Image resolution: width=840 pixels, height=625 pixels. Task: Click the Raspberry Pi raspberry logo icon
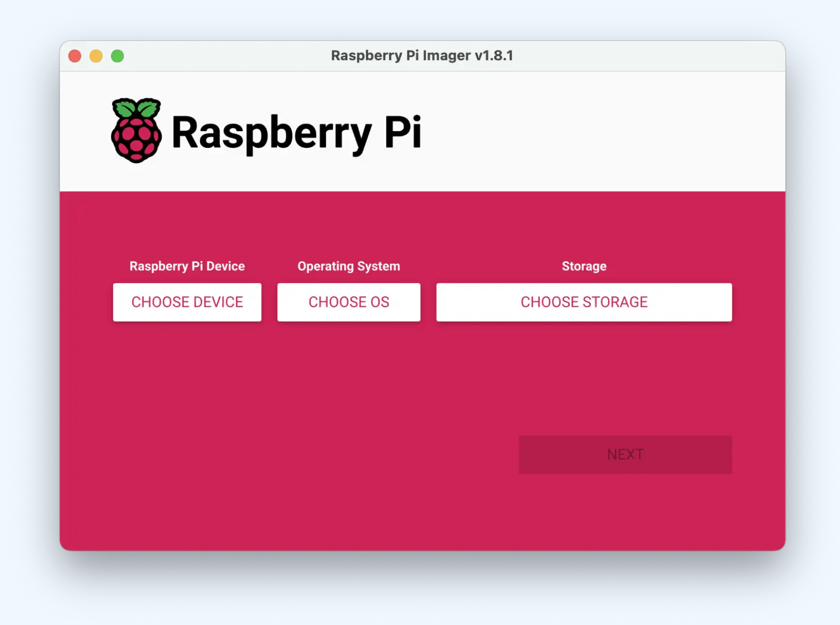(x=136, y=130)
